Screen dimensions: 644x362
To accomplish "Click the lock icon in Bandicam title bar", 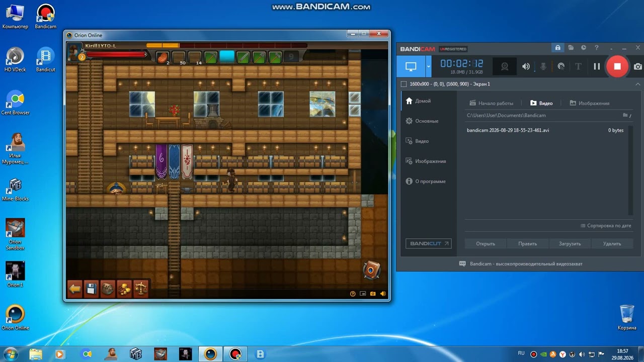I will [557, 48].
